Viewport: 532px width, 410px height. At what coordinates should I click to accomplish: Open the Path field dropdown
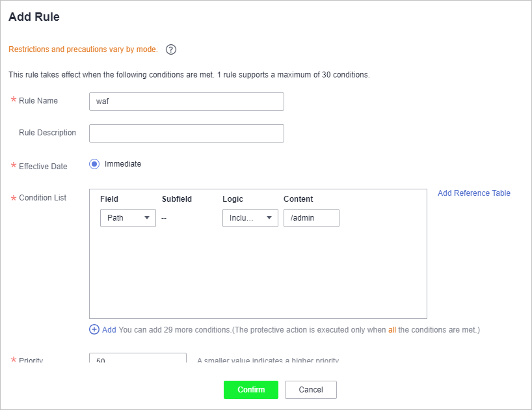pyautogui.click(x=128, y=218)
